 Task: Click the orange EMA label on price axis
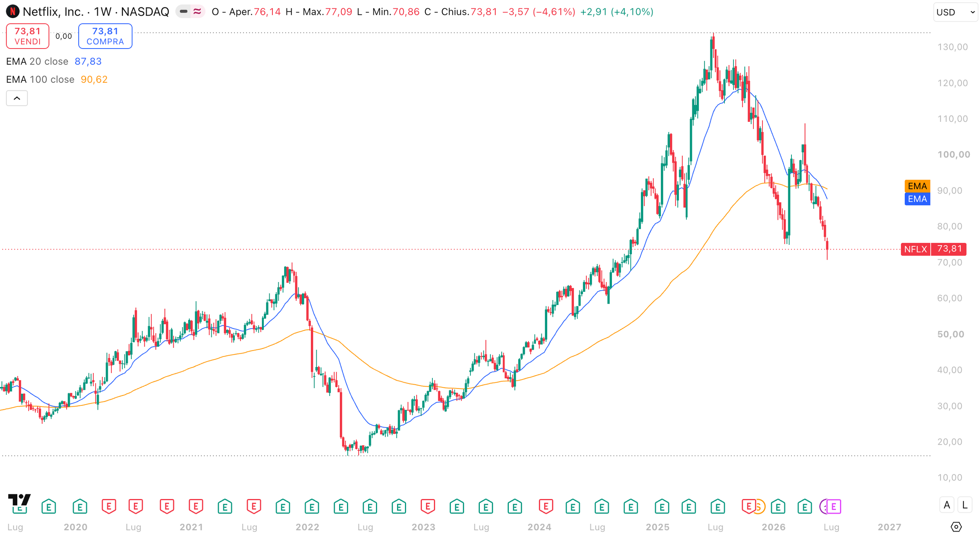pos(917,186)
